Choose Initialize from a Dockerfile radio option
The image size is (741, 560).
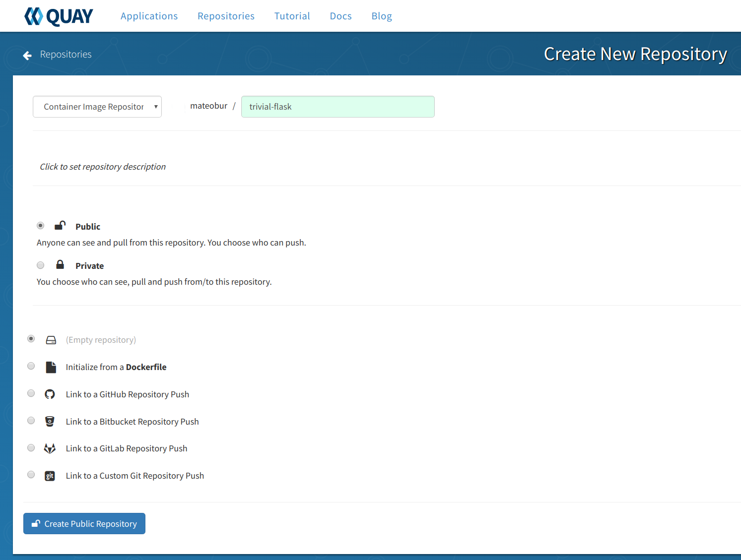pos(31,366)
